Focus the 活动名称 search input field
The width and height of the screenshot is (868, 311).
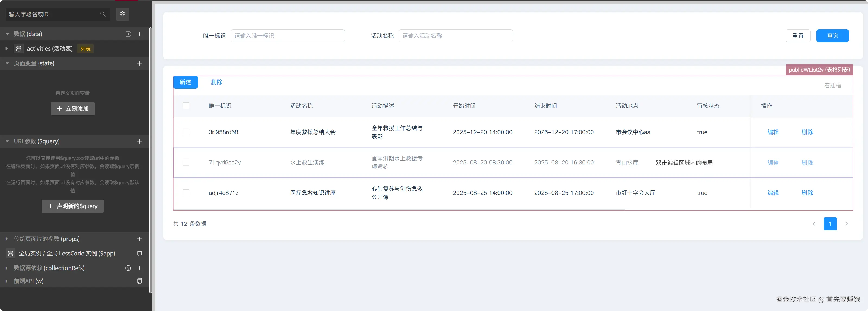(x=455, y=36)
